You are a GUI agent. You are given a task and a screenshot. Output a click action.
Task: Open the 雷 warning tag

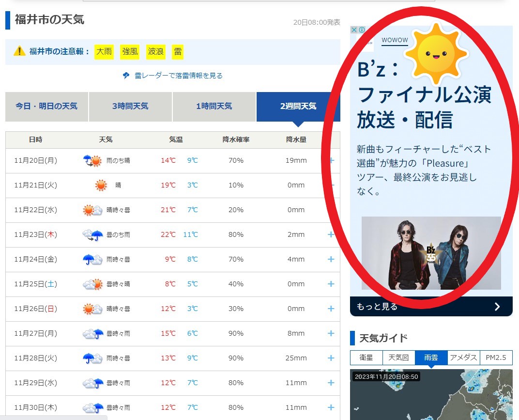tap(178, 52)
